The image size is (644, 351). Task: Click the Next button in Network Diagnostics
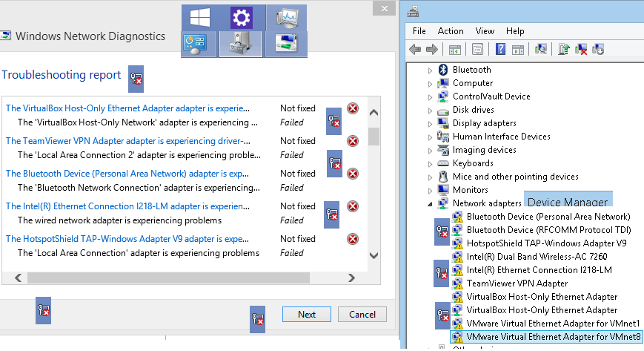click(306, 315)
